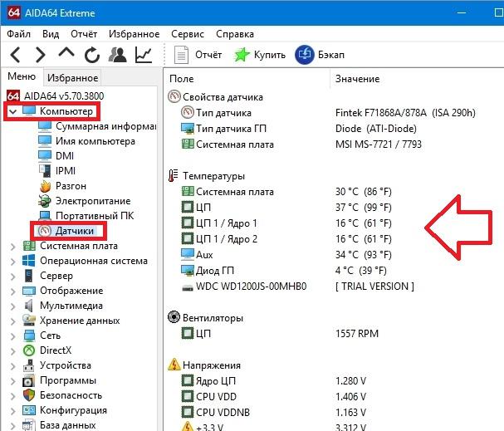Expand the Сервер tree node

tap(12, 277)
